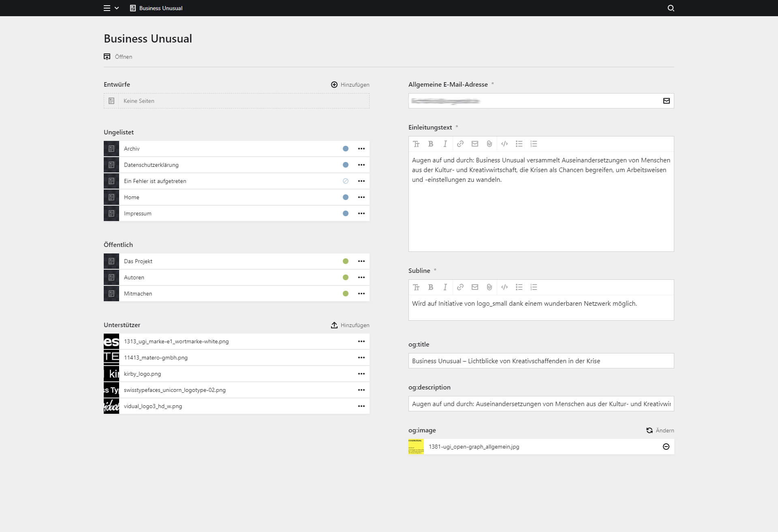The height and width of the screenshot is (532, 778).
Task: Change the status of the Impressum page
Action: pos(345,213)
